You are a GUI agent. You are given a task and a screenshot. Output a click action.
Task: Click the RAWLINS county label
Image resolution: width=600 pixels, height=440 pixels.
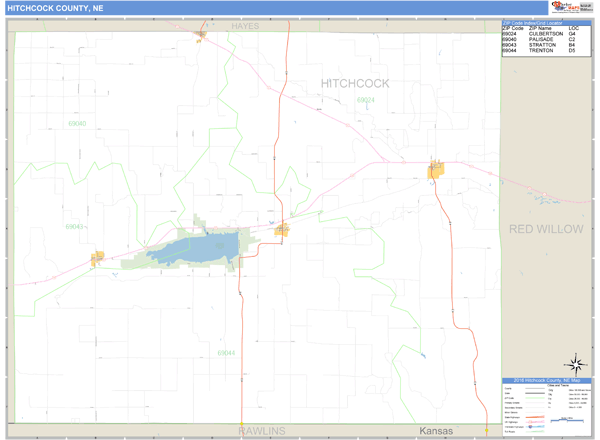click(x=262, y=430)
